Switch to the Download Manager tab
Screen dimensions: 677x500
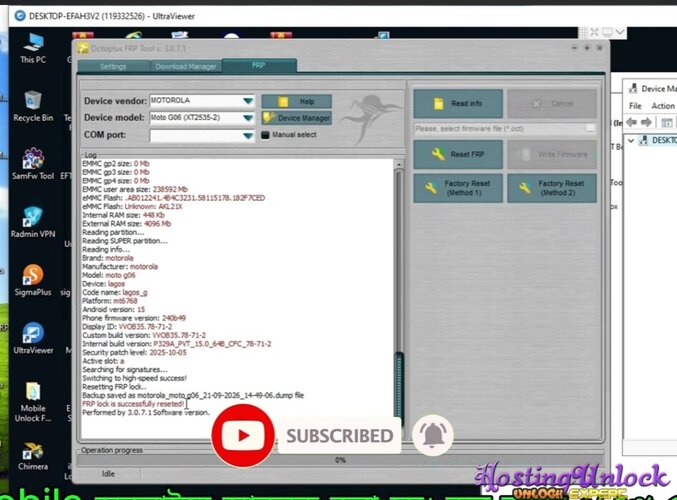tap(186, 66)
